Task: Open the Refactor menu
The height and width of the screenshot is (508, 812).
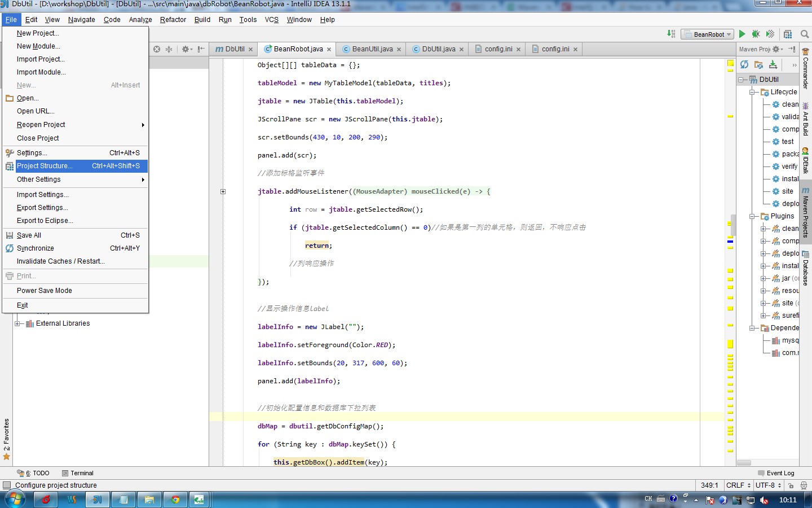Action: (173, 20)
